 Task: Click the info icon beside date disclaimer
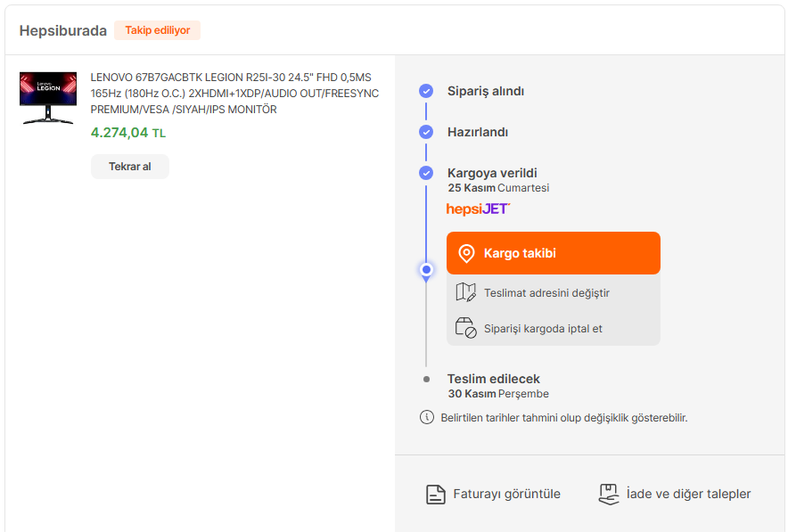coord(426,417)
